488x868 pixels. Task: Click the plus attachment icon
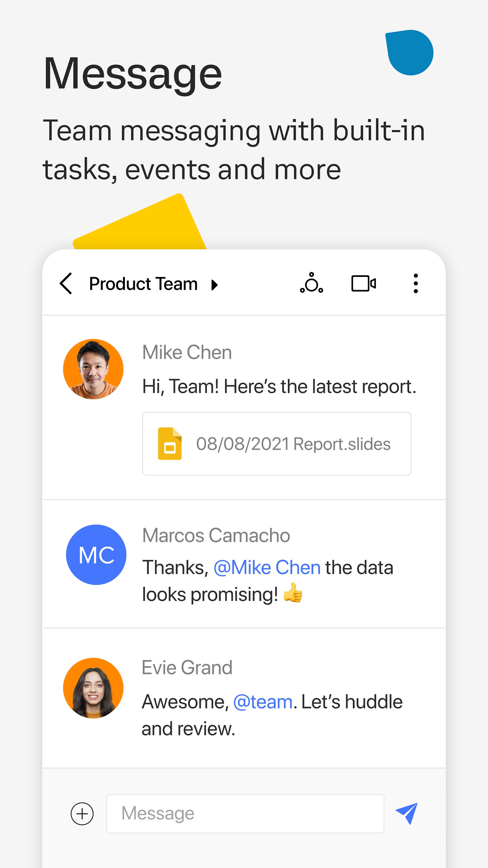(82, 813)
